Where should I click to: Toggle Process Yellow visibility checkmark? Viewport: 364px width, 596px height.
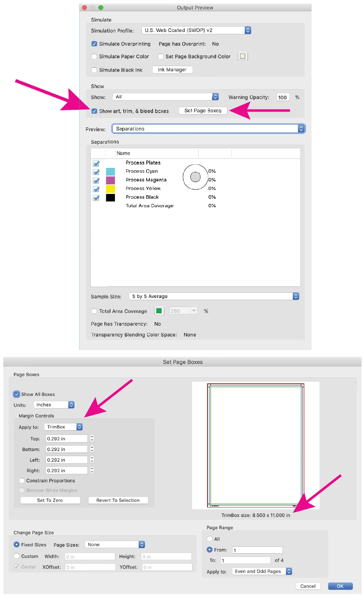(96, 189)
